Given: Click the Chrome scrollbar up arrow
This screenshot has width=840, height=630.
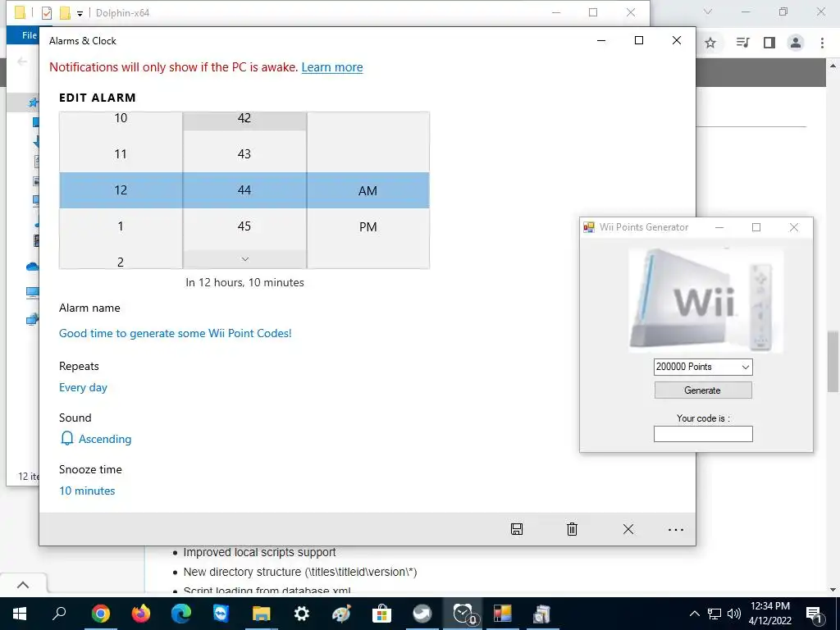Looking at the screenshot, I should 833,66.
